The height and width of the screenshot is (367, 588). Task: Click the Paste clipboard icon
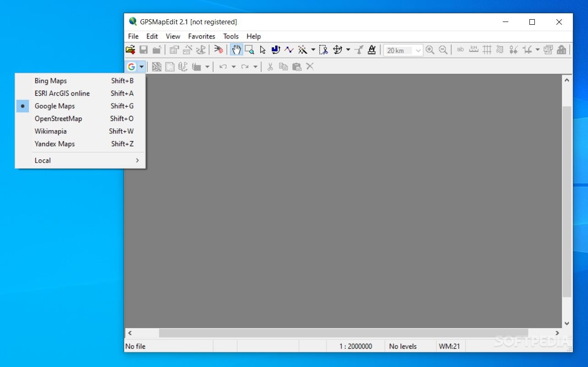(297, 67)
